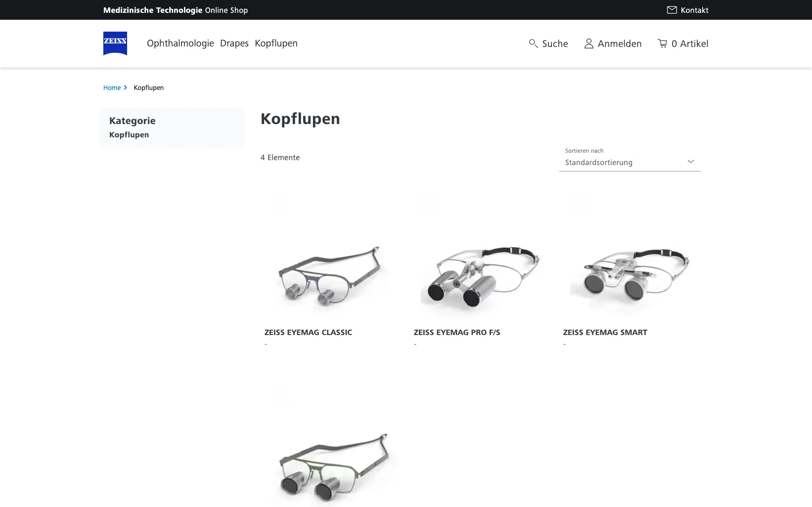This screenshot has height=507, width=812.
Task: Click the '4 Elemente' count text
Action: tap(280, 157)
